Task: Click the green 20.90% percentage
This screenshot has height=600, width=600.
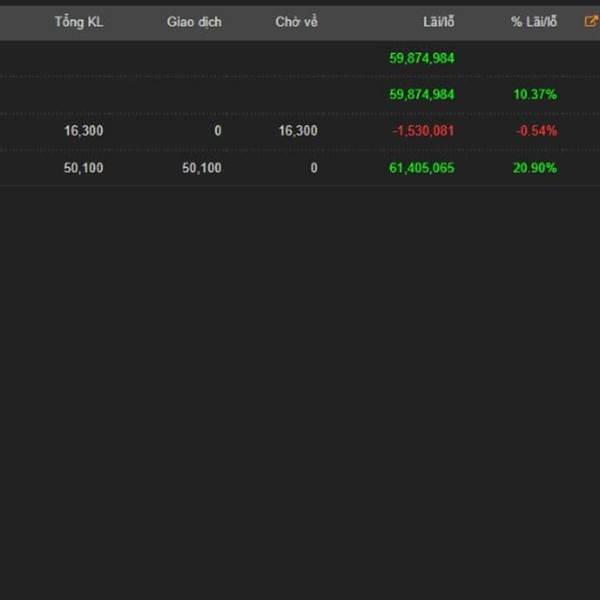Action: pos(535,168)
